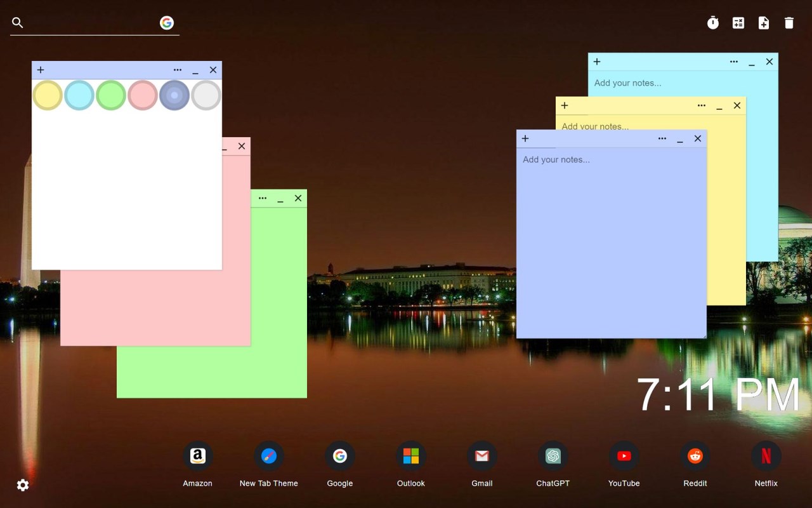This screenshot has width=812, height=508.
Task: Close the yellow note
Action: (x=737, y=105)
